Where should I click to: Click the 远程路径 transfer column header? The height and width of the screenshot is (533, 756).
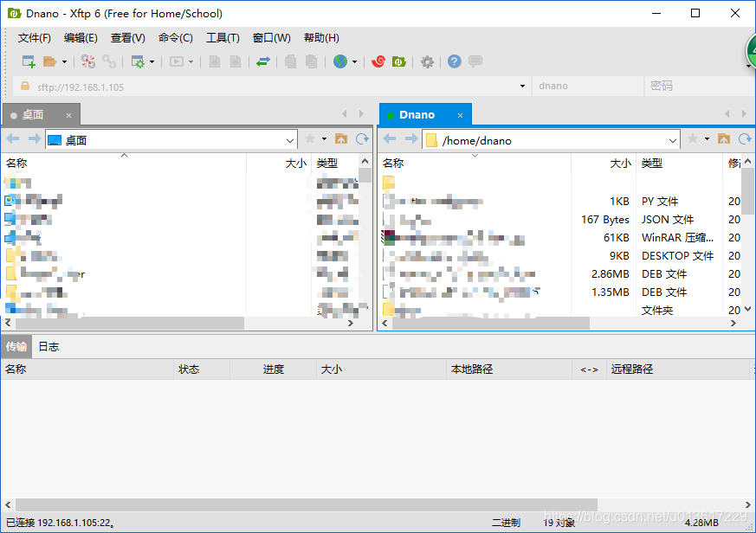(x=679, y=369)
